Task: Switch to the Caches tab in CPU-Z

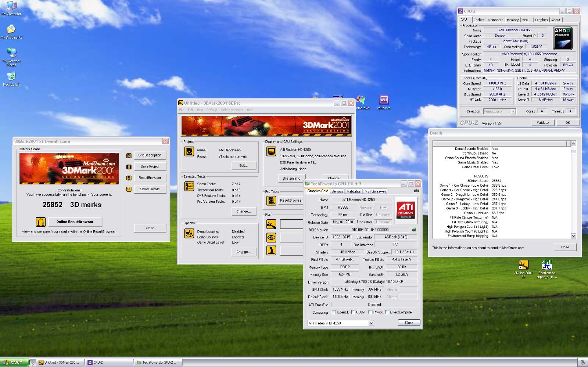Action: [478, 20]
